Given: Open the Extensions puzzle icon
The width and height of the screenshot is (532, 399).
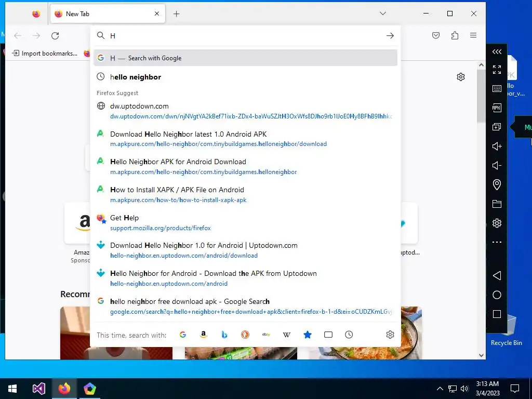Looking at the screenshot, I should [455, 35].
